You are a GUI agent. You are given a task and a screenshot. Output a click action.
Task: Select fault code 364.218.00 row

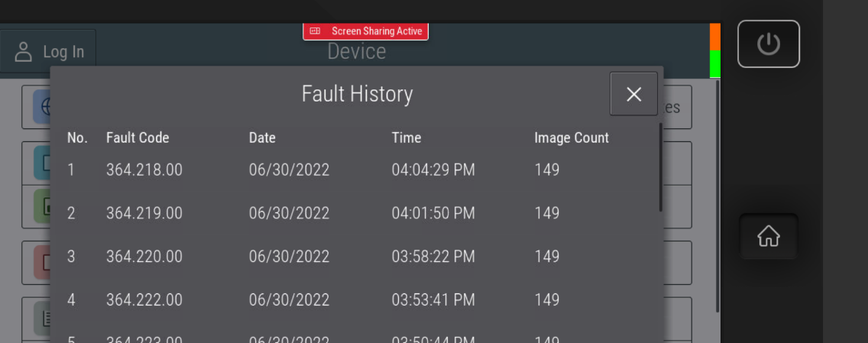pos(144,170)
